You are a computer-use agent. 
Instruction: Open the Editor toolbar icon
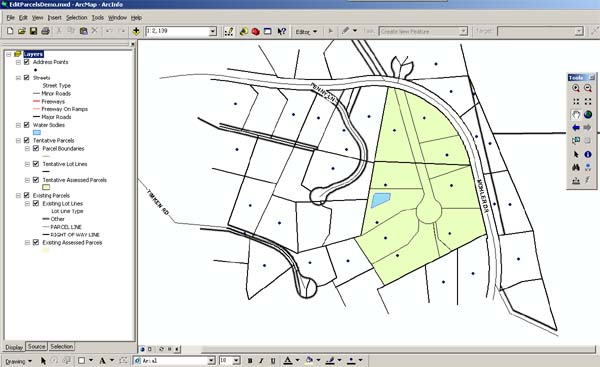point(229,31)
